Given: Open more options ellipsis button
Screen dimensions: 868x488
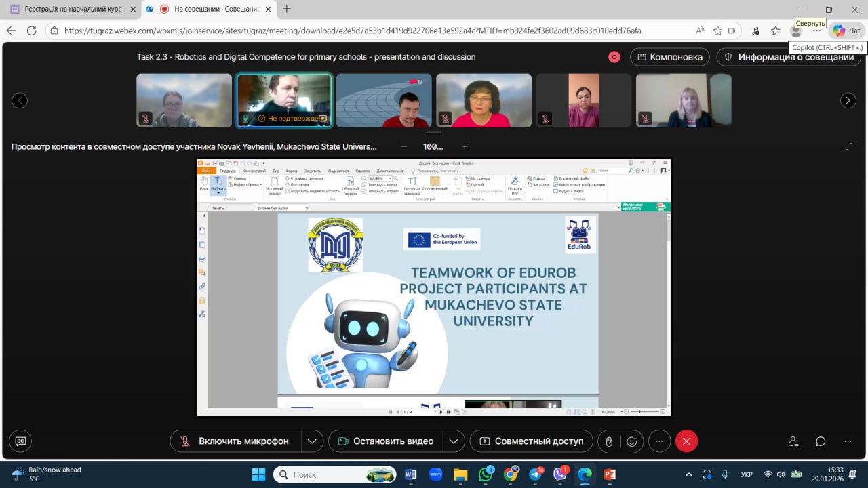Looking at the screenshot, I should (x=659, y=441).
